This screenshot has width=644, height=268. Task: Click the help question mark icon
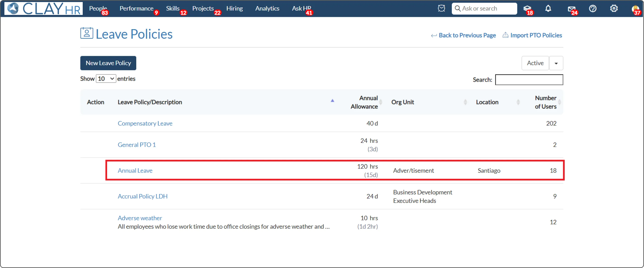coord(592,9)
